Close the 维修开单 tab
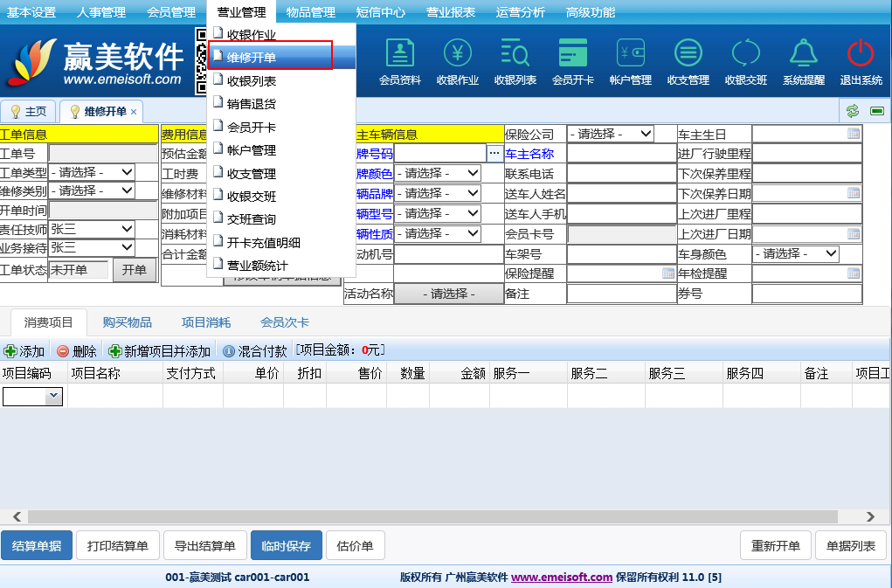 pos(134,112)
